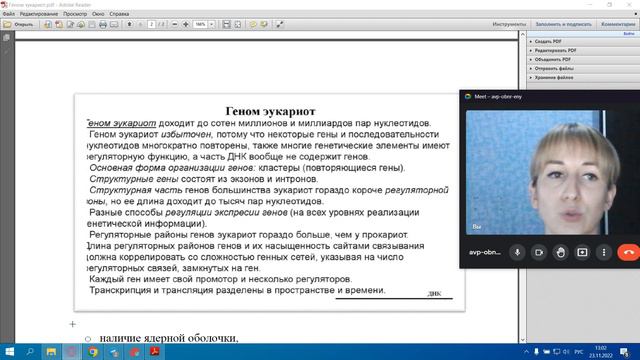Click the fit-width scrolling mode icon

pyautogui.click(x=227, y=24)
